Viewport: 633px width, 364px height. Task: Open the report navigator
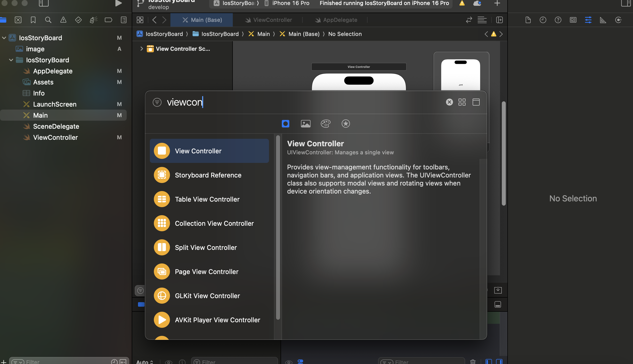tap(124, 20)
